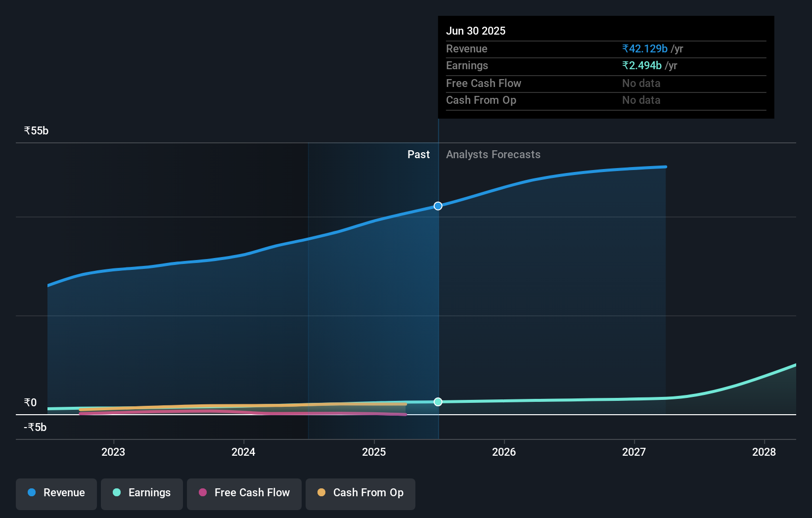Click the Free Cash Flow 'No data' value
The width and height of the screenshot is (812, 518).
point(641,83)
